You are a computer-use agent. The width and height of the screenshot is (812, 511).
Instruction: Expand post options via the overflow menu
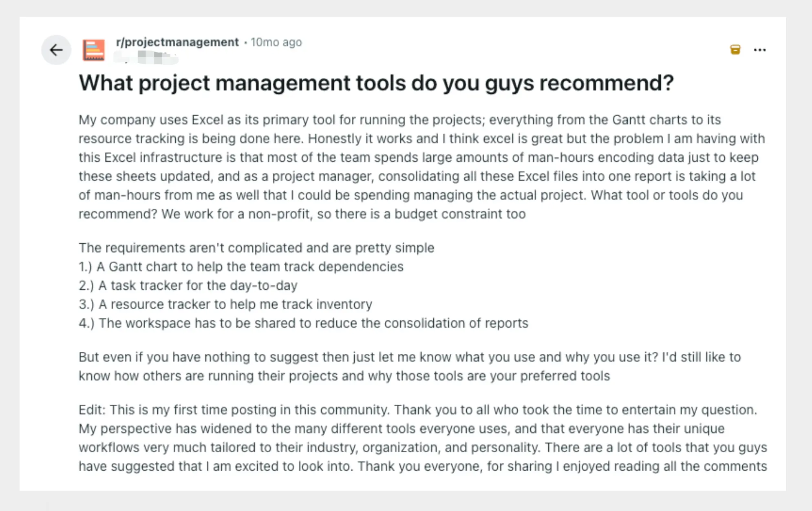[760, 50]
